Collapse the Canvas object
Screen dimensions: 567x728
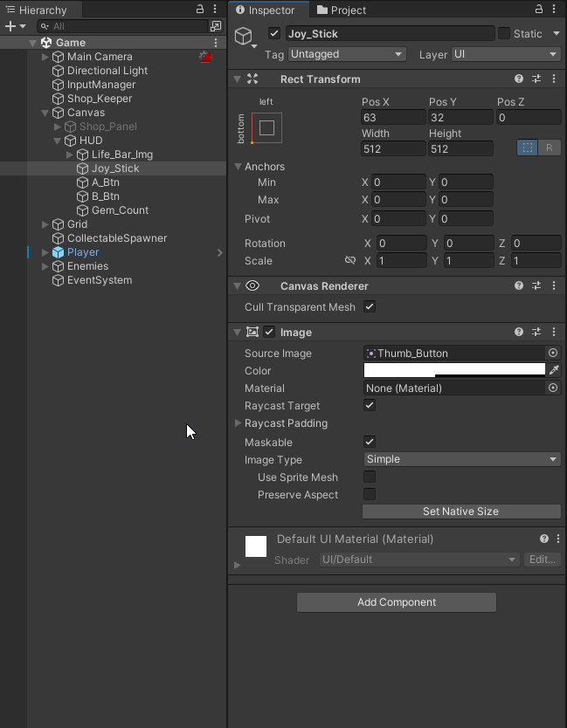(45, 113)
